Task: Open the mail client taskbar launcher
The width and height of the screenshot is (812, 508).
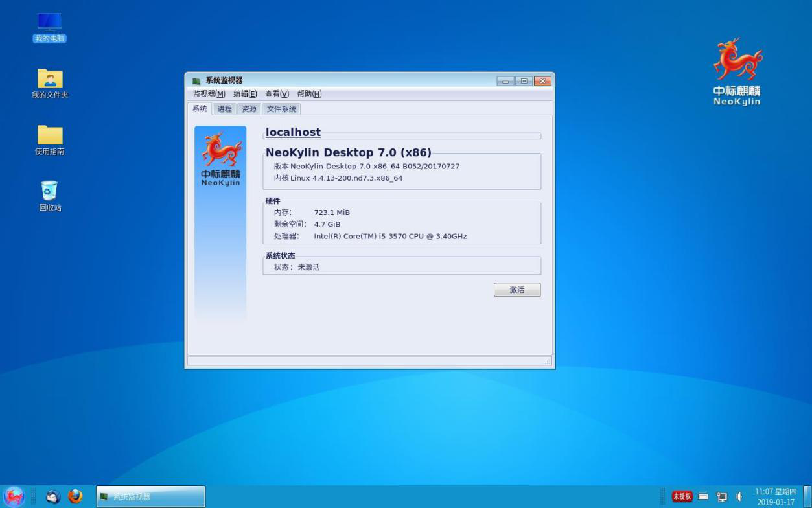Action: [53, 496]
